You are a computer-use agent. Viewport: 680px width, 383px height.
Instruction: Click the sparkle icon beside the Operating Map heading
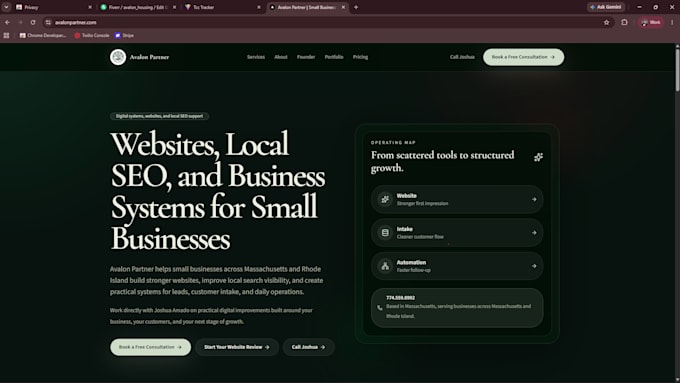click(x=538, y=157)
